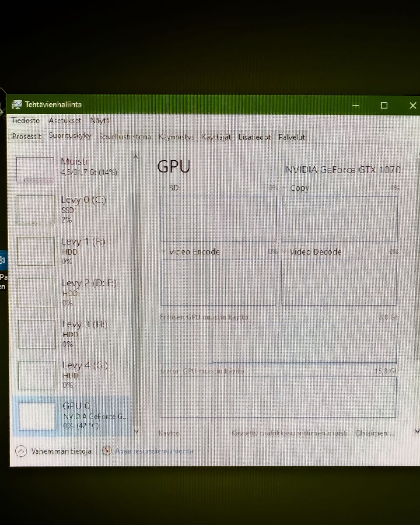
Task: Click the NVIDIA GeForce GTX 1070 label
Action: click(x=343, y=170)
